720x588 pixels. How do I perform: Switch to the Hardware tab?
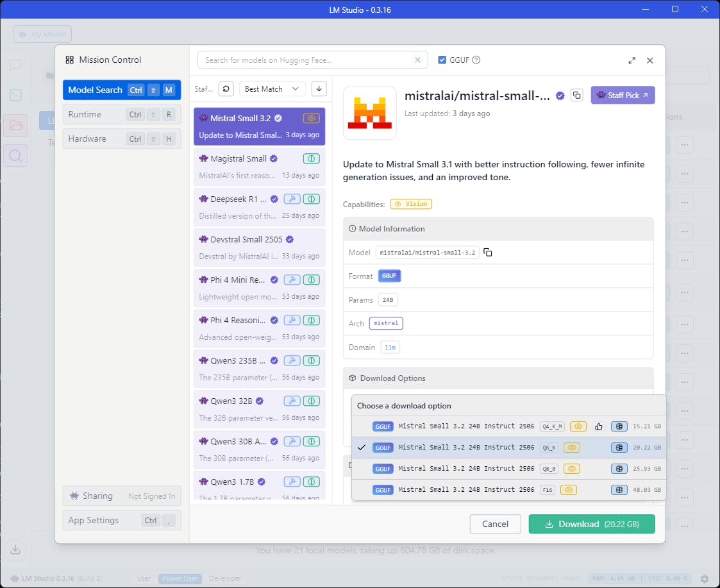[122, 139]
